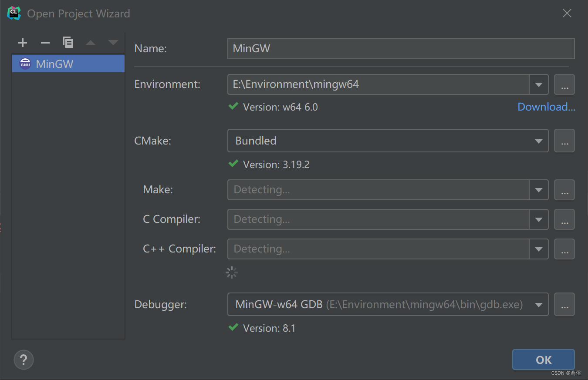Open the Download link
This screenshot has height=380, width=588.
546,107
